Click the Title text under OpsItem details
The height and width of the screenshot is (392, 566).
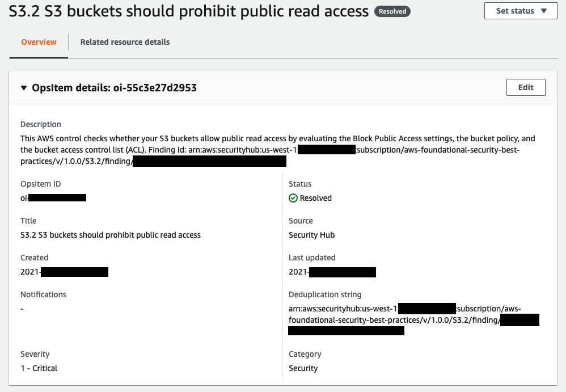point(111,234)
